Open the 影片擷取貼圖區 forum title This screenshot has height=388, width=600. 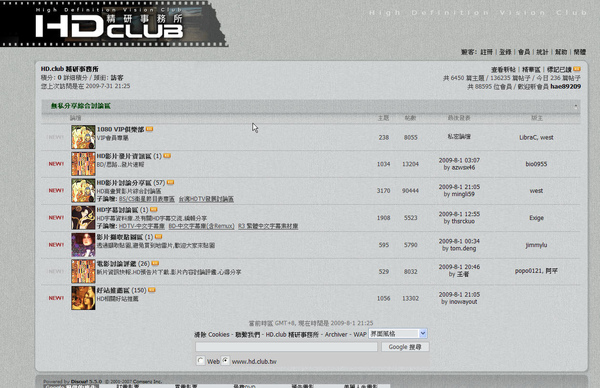(120, 237)
